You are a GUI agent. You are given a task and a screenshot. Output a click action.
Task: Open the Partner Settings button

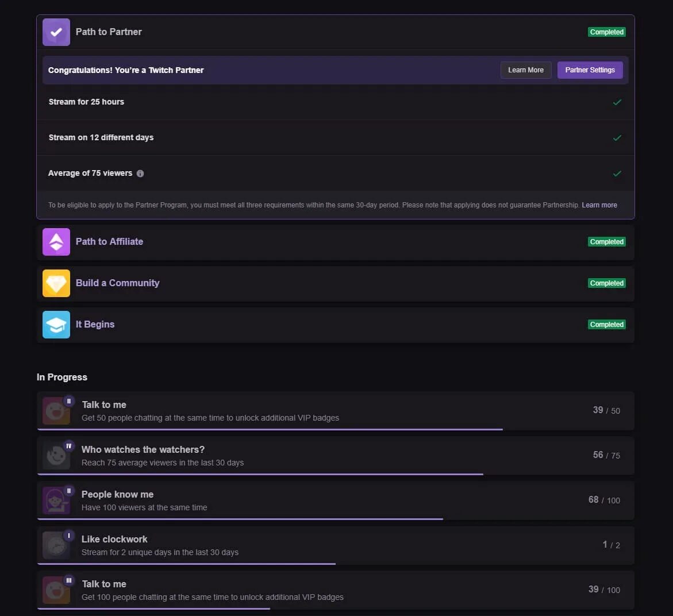pyautogui.click(x=590, y=70)
